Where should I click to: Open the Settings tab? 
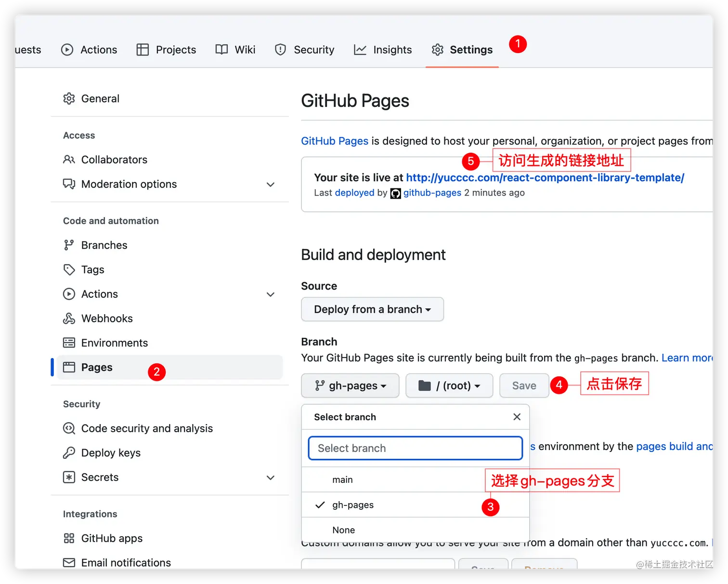(x=462, y=50)
